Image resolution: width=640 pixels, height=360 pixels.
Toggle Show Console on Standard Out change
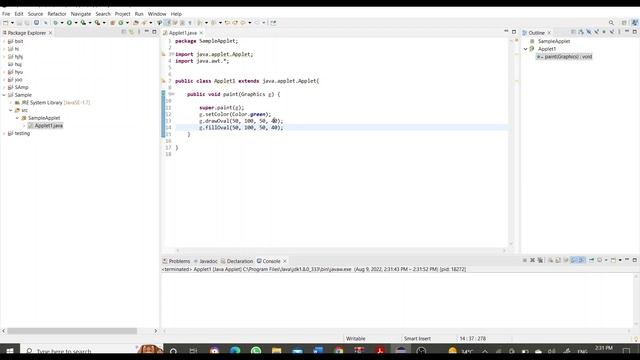(x=574, y=260)
